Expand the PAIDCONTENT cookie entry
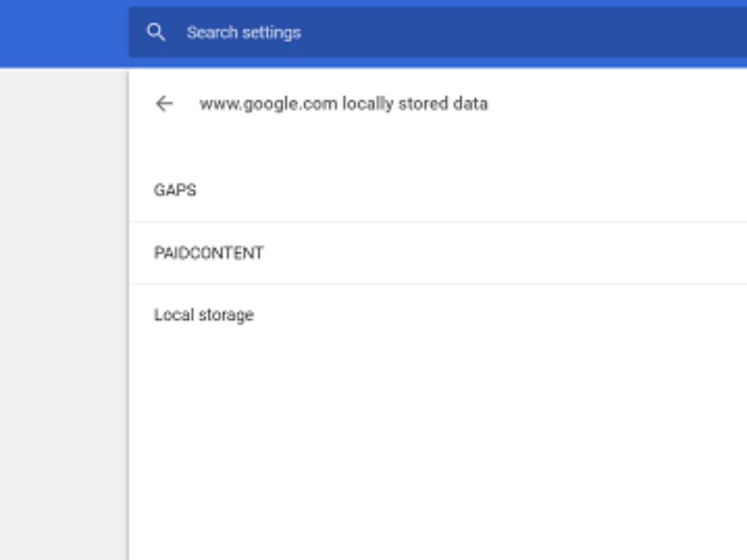This screenshot has height=560, width=747. pyautogui.click(x=436, y=253)
